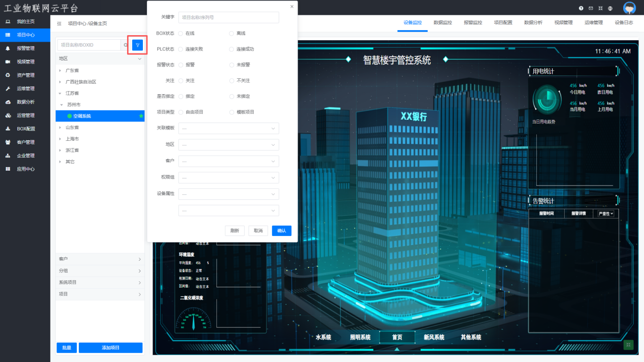Switch to the 数据监控 tab

pyautogui.click(x=443, y=22)
